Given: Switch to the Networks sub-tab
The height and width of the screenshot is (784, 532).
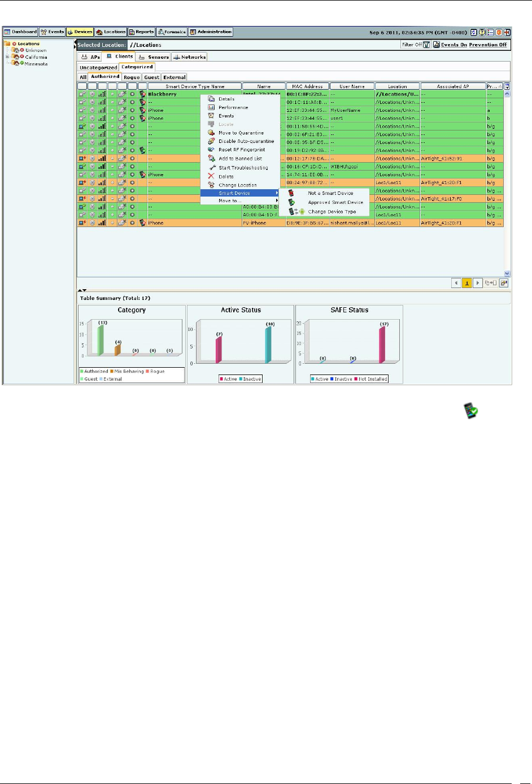Looking at the screenshot, I should pos(190,57).
